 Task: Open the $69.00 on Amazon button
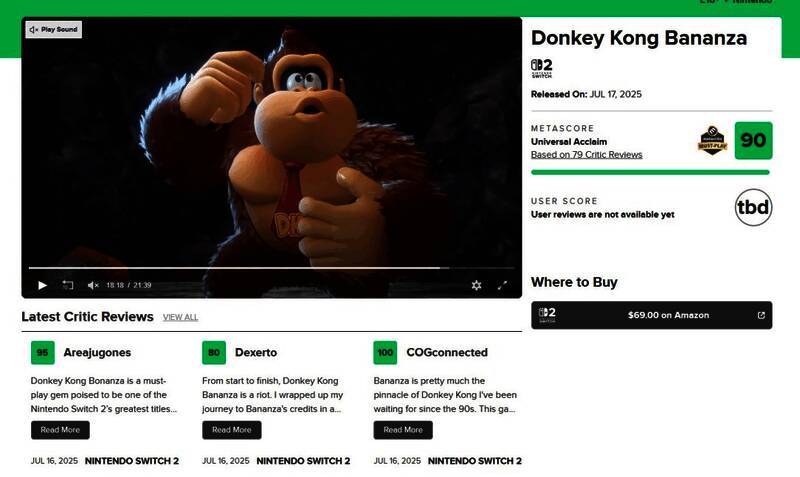pyautogui.click(x=652, y=315)
